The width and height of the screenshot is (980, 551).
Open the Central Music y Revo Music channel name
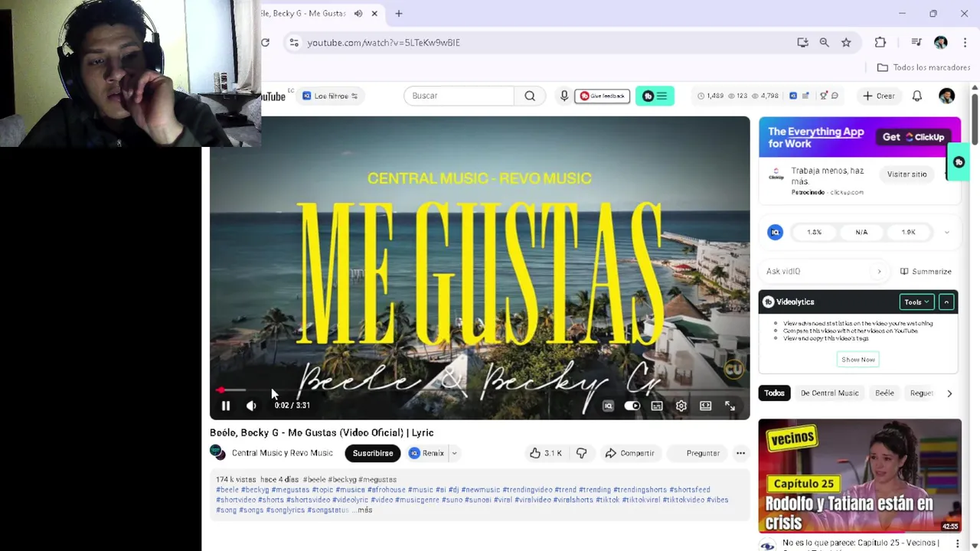283,453
